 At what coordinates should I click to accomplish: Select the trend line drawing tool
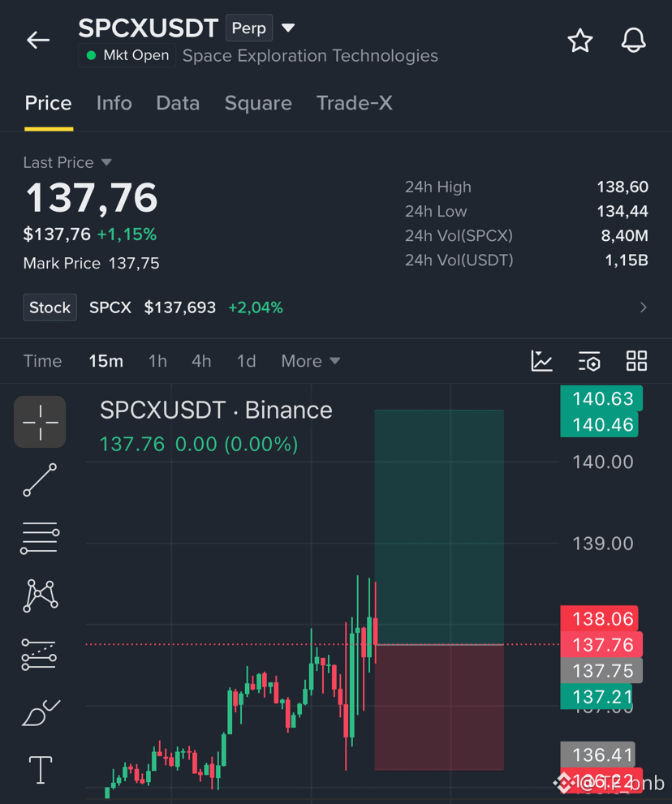click(x=40, y=480)
